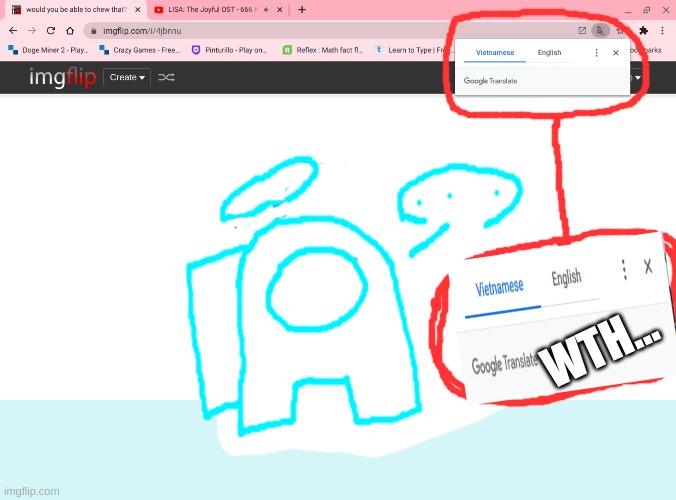This screenshot has width=676, height=500.
Task: Open the Create dropdown menu
Action: pyautogui.click(x=127, y=77)
